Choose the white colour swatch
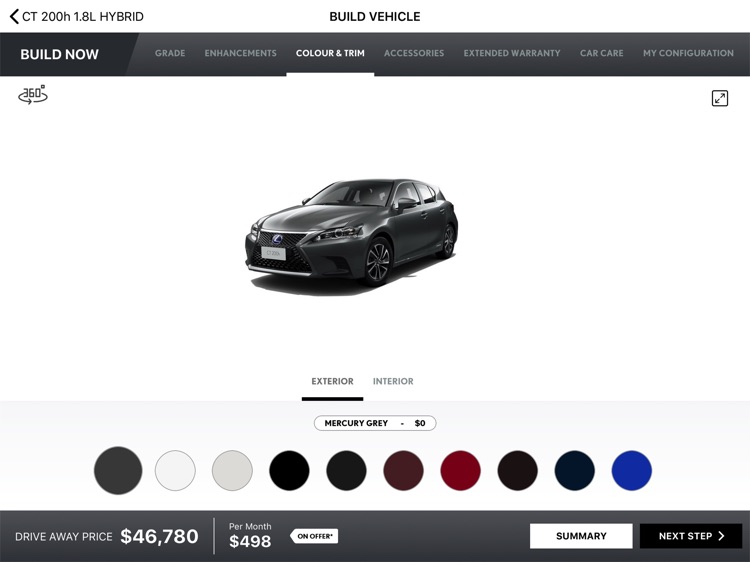Screen dimensions: 750x562 [x=175, y=471]
